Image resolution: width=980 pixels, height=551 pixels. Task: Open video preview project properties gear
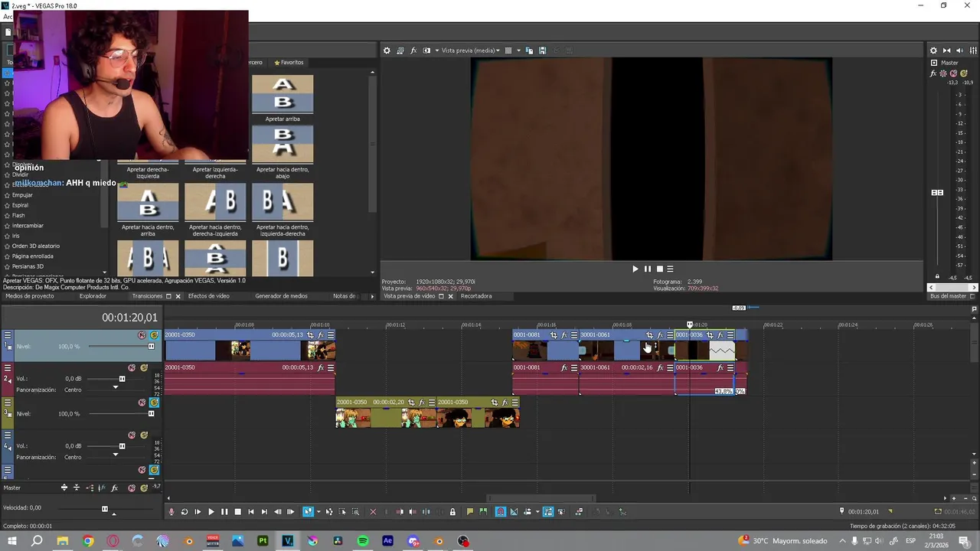pos(387,51)
